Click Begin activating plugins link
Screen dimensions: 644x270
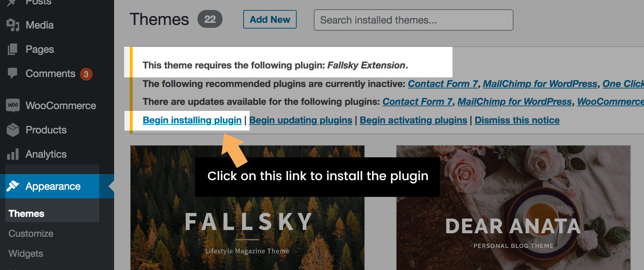(x=413, y=120)
